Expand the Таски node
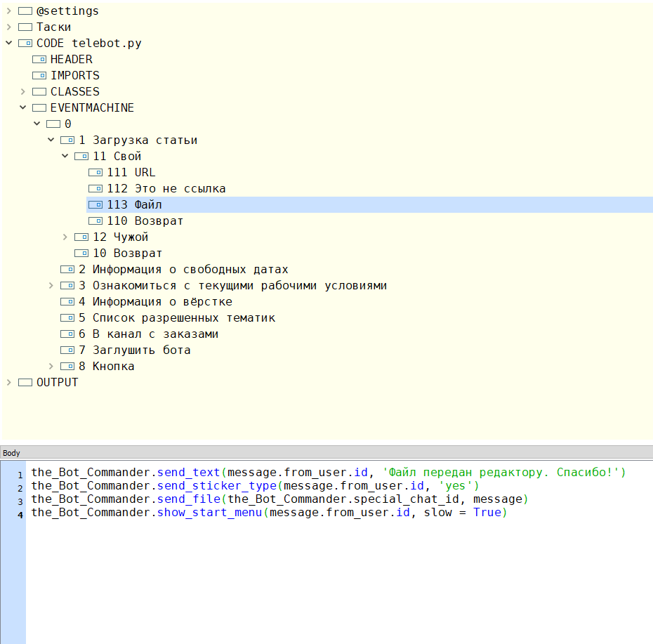Image resolution: width=653 pixels, height=644 pixels. coord(8,27)
